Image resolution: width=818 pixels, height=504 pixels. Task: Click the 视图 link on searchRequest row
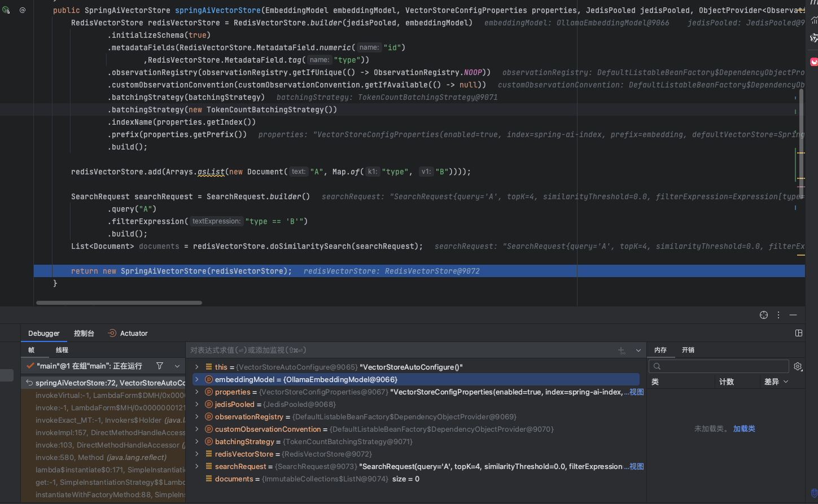tap(637, 466)
